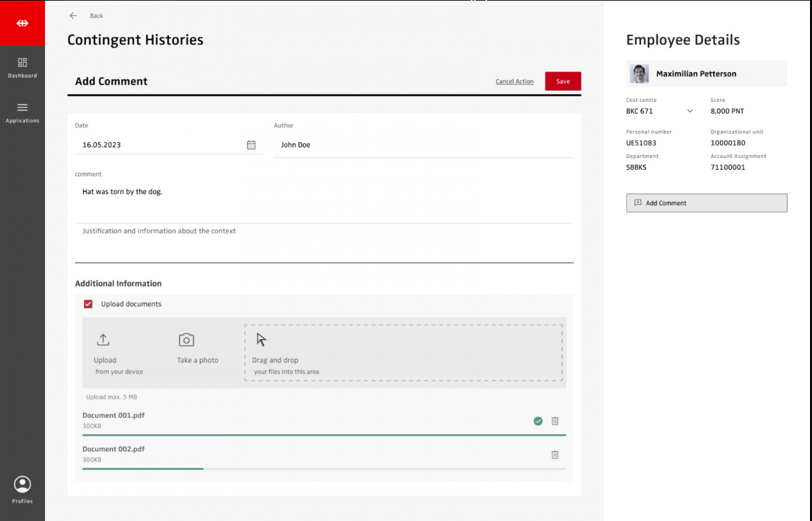Open the Applications menu in the sidebar

point(23,112)
